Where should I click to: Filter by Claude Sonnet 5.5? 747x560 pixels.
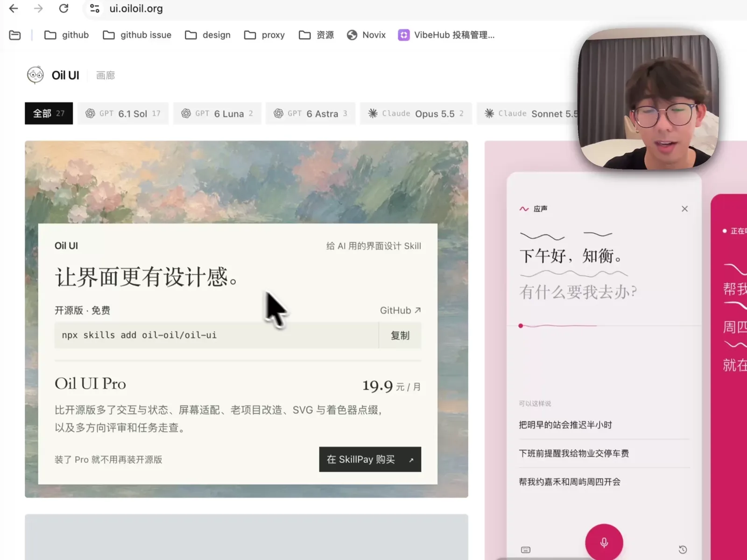click(528, 113)
